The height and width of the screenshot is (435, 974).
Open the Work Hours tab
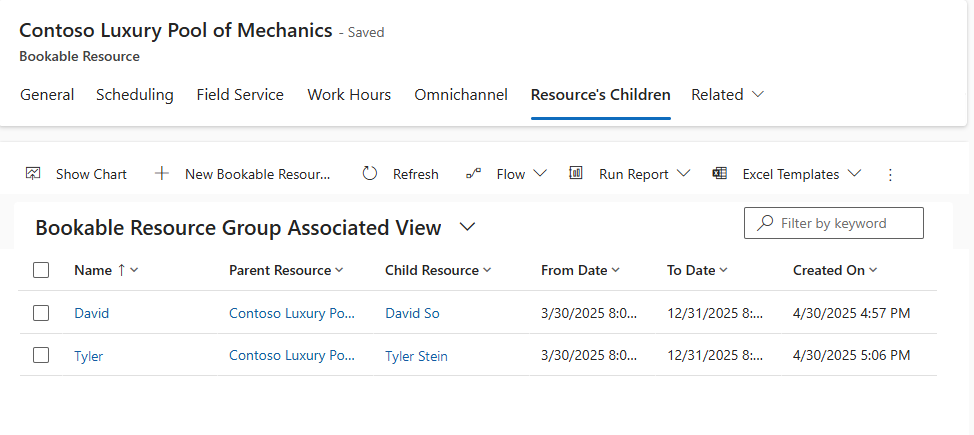(x=349, y=95)
